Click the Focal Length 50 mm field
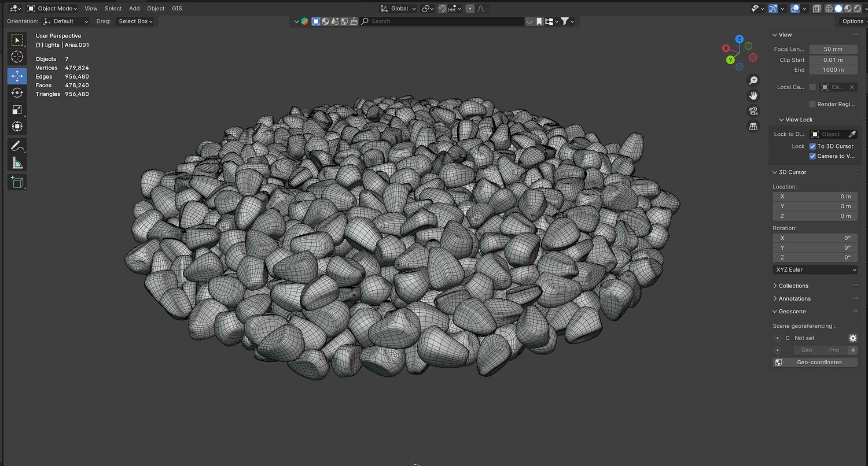The width and height of the screenshot is (868, 466). click(x=833, y=49)
